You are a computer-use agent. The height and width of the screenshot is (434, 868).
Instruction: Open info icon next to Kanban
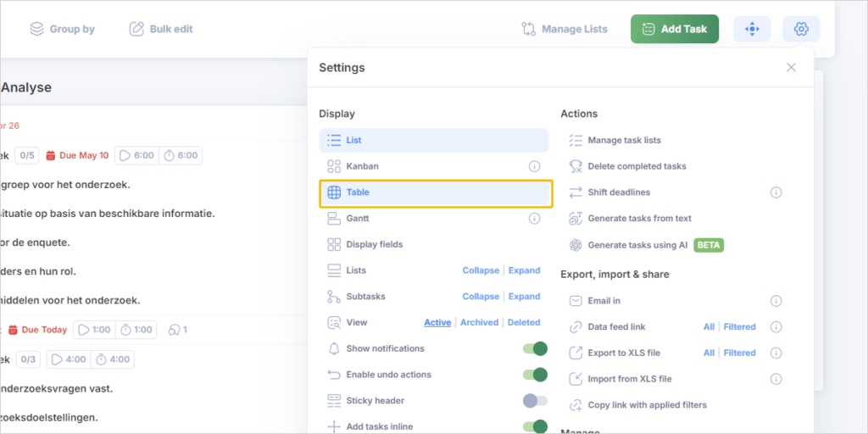click(535, 166)
